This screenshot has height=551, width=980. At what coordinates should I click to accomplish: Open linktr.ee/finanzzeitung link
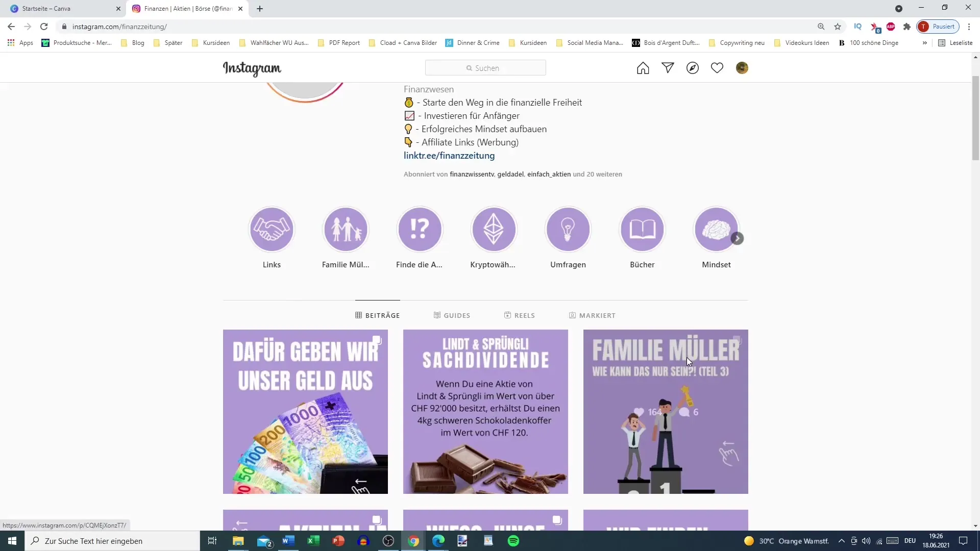tap(449, 156)
